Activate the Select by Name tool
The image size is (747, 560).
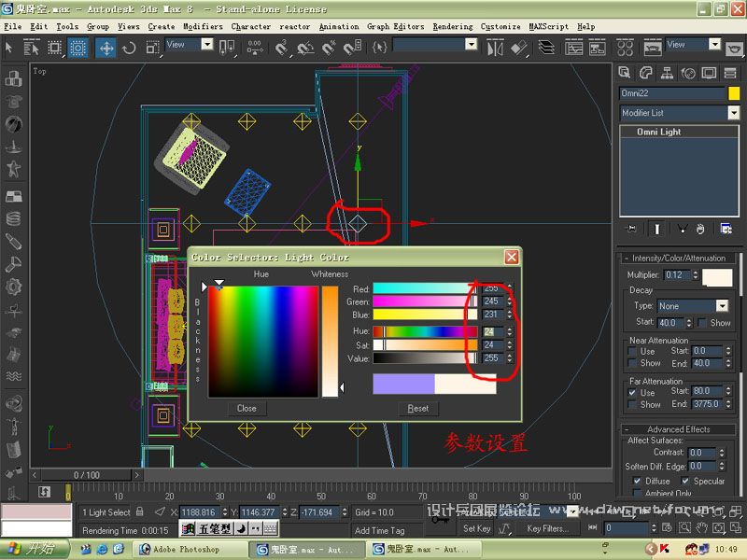pos(32,48)
